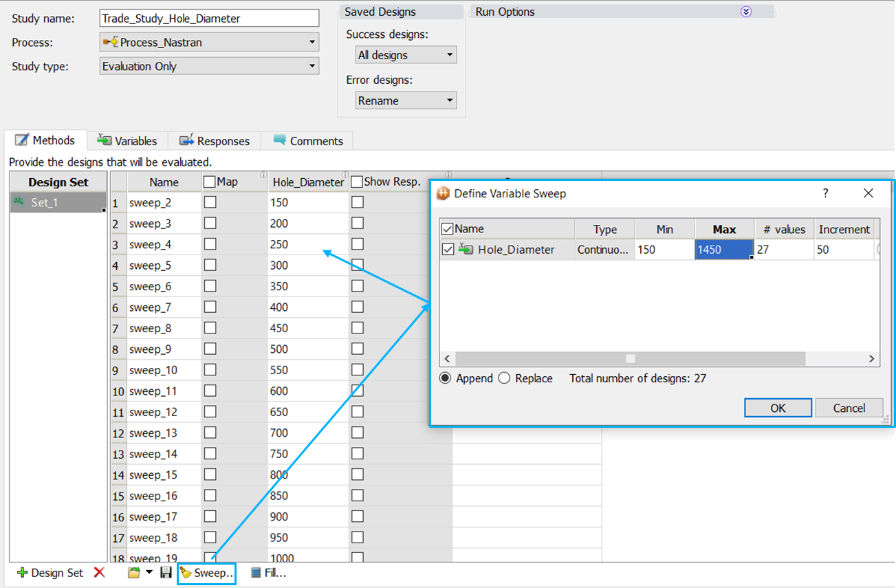Open the Study type dropdown

tap(209, 67)
